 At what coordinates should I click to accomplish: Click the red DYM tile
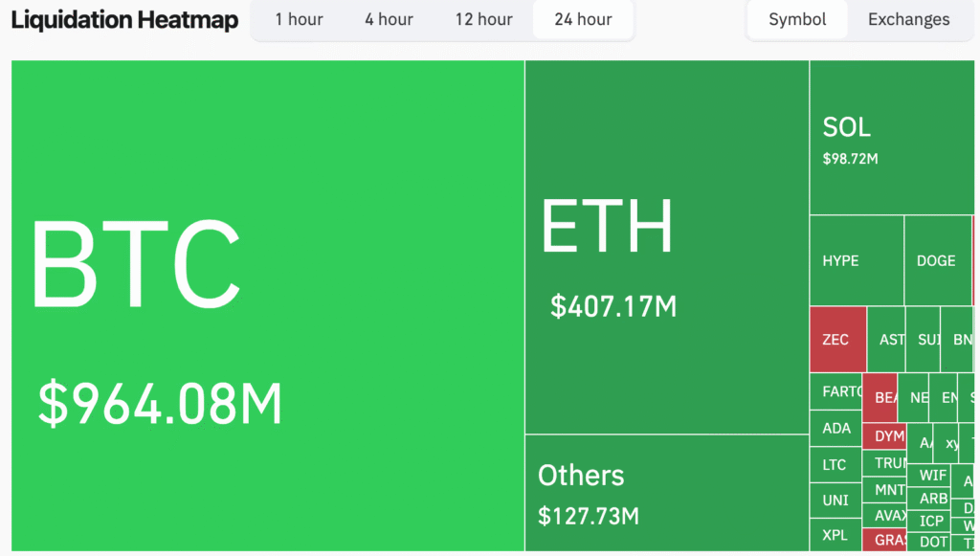tap(888, 436)
